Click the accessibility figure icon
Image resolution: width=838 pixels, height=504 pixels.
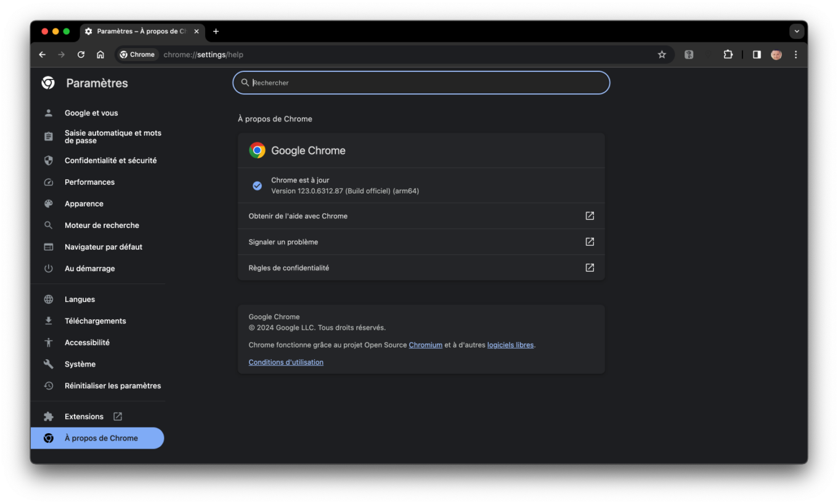(x=49, y=342)
